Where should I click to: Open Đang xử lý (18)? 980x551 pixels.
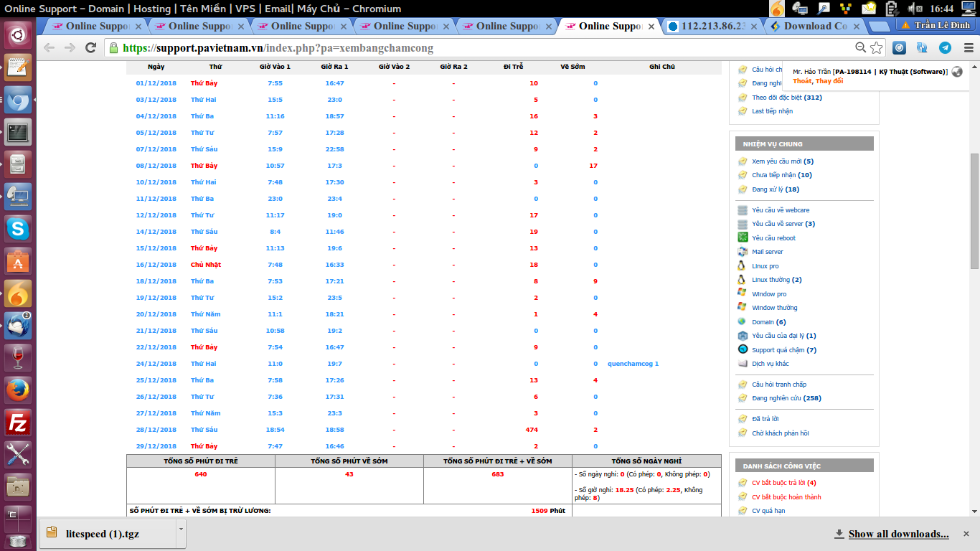coord(776,189)
